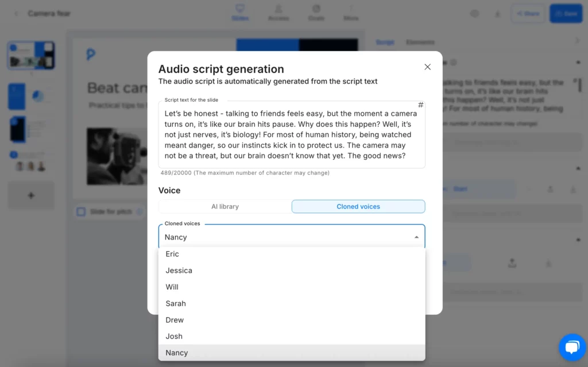Close the Audio script generation dialog
588x367 pixels.
[427, 67]
